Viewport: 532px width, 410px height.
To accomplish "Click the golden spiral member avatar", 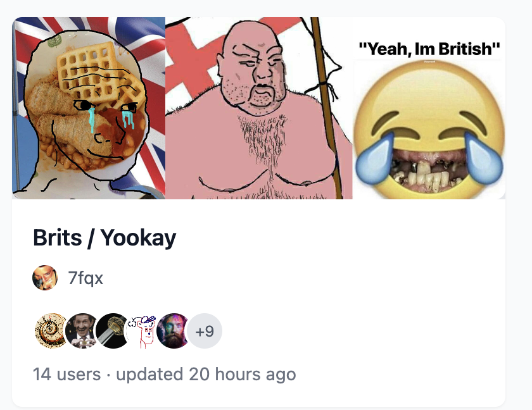I will (51, 331).
